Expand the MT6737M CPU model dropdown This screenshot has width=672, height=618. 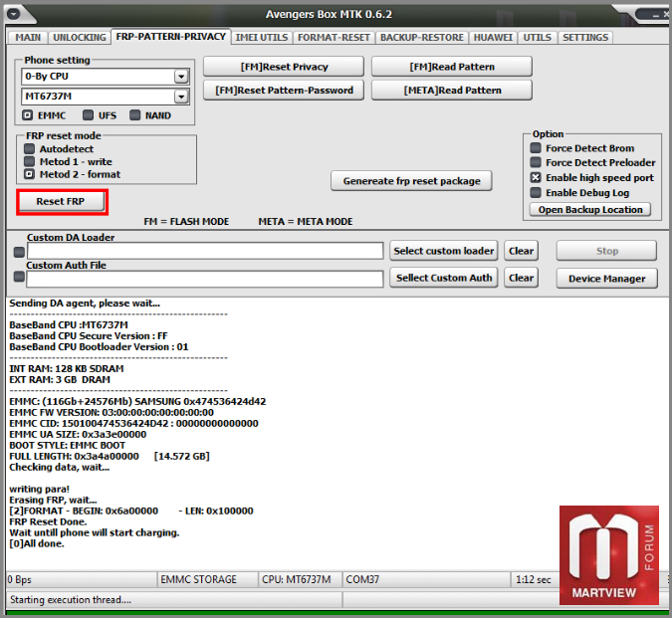(x=181, y=97)
